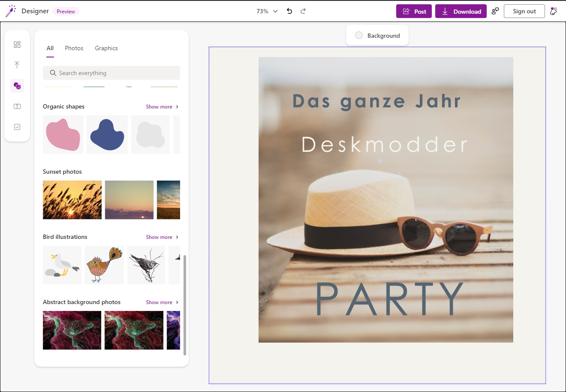Image resolution: width=566 pixels, height=392 pixels.
Task: Click the 'Sunset photos' heading
Action: (x=62, y=172)
